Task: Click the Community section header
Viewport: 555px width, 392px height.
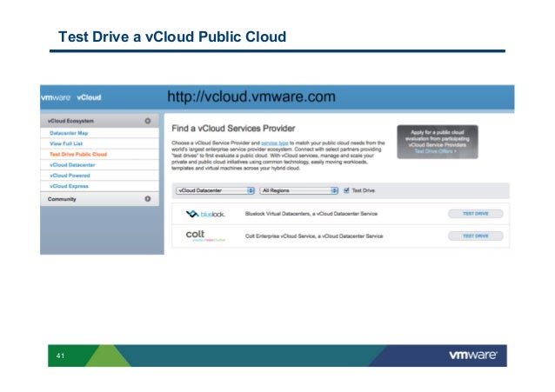Action: tap(99, 199)
